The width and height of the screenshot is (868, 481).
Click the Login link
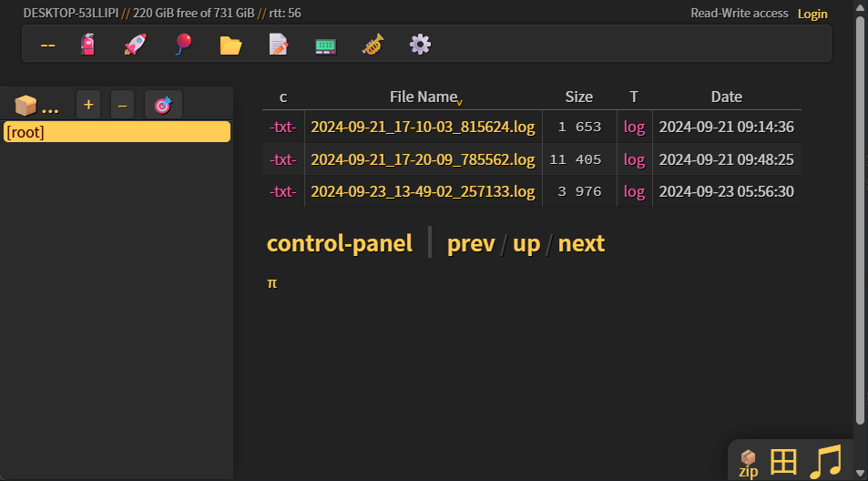(x=812, y=14)
